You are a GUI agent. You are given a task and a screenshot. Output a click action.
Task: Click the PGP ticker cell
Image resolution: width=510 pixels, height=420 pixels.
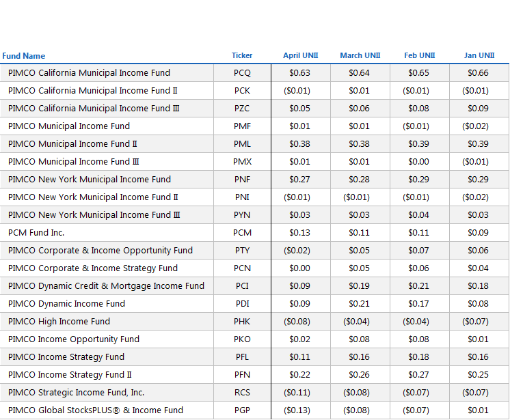[242, 410]
